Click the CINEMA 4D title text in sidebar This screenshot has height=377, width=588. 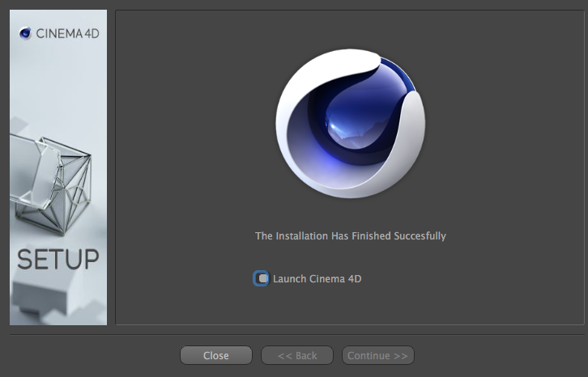(67, 34)
